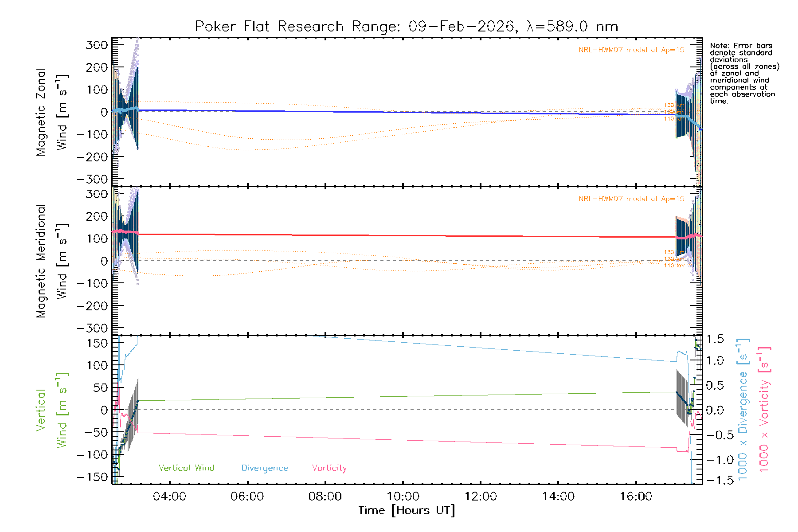Screen dimensions: 798x532
Task: Click the green "Vertical Wind [m s-1]" left axis label
Action: (51, 410)
